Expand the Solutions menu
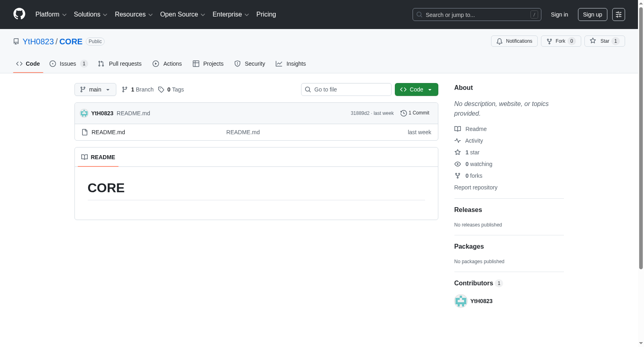The image size is (644, 347). [x=91, y=15]
